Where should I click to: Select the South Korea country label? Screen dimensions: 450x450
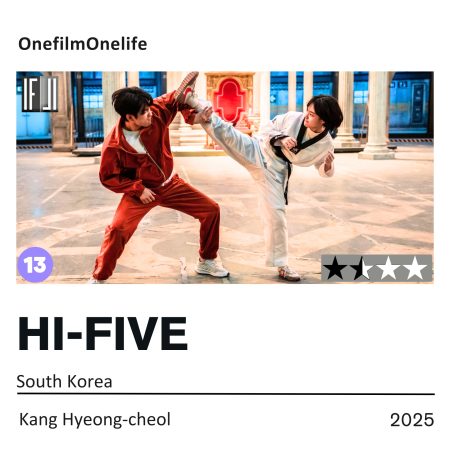pyautogui.click(x=64, y=382)
